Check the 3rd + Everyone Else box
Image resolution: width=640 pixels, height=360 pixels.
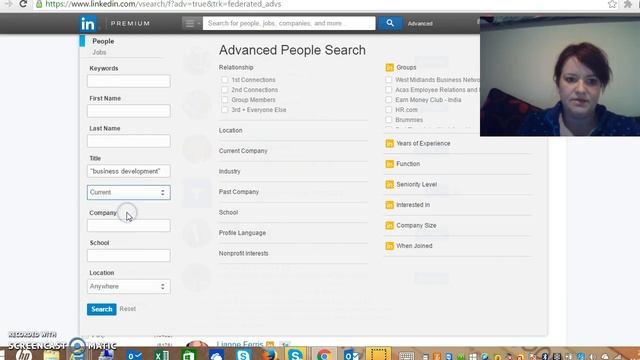(224, 110)
